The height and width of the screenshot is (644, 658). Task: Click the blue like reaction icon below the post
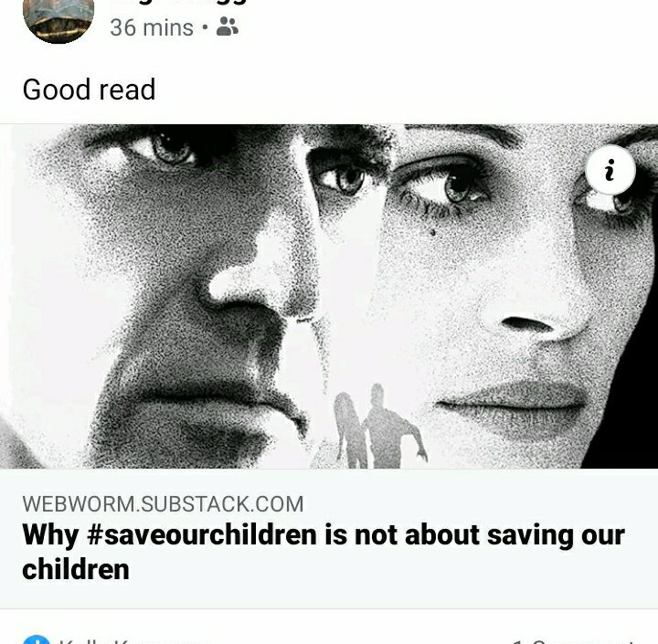(37, 639)
